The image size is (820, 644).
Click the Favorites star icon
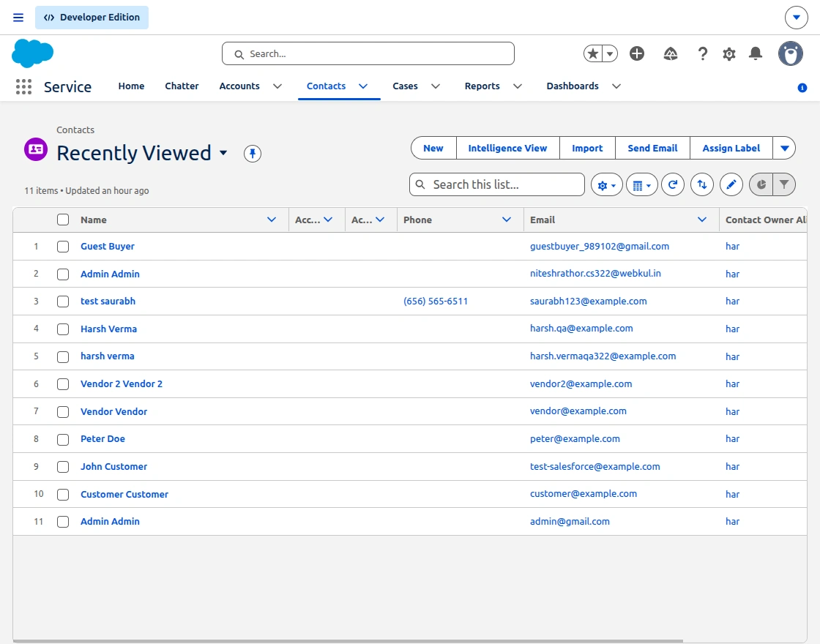[593, 53]
